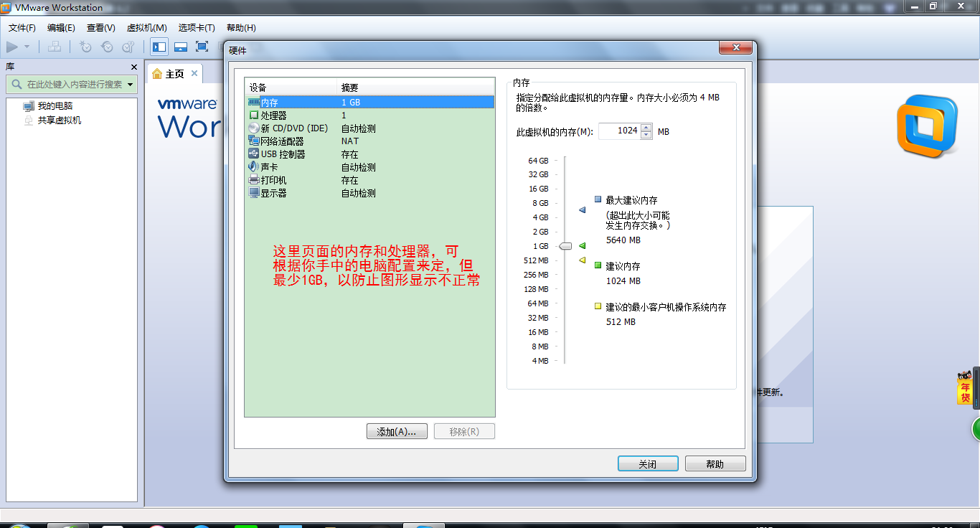Click the power on play button in toolbar

(x=12, y=47)
